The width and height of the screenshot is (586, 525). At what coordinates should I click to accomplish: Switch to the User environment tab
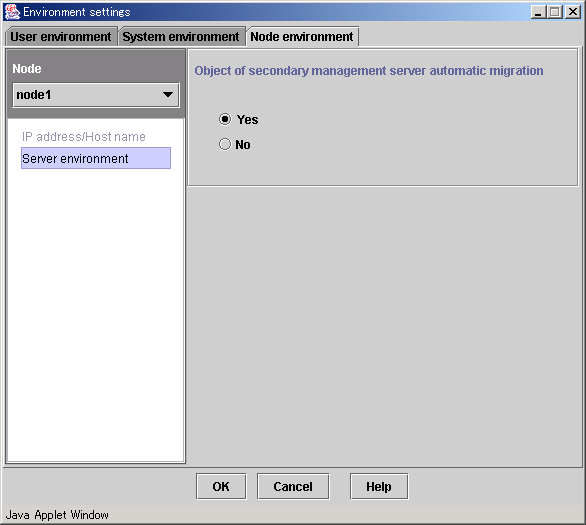61,37
